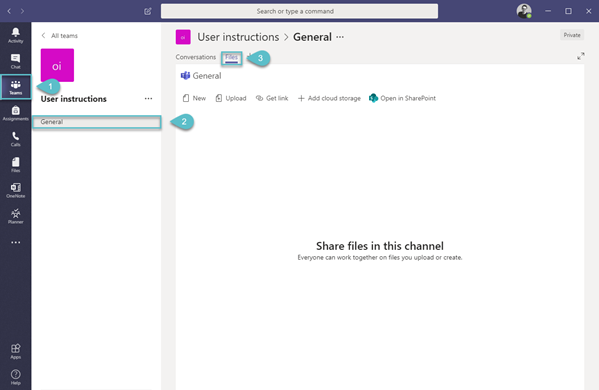Image resolution: width=599 pixels, height=390 pixels.
Task: Open User instructions team more options
Action: 148,99
